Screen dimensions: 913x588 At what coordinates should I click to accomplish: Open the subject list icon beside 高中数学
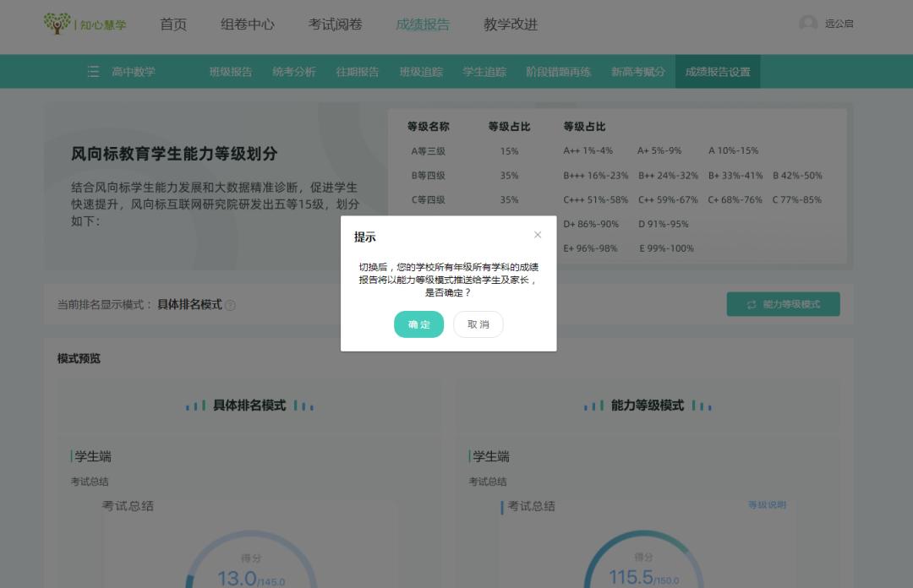tap(95, 72)
